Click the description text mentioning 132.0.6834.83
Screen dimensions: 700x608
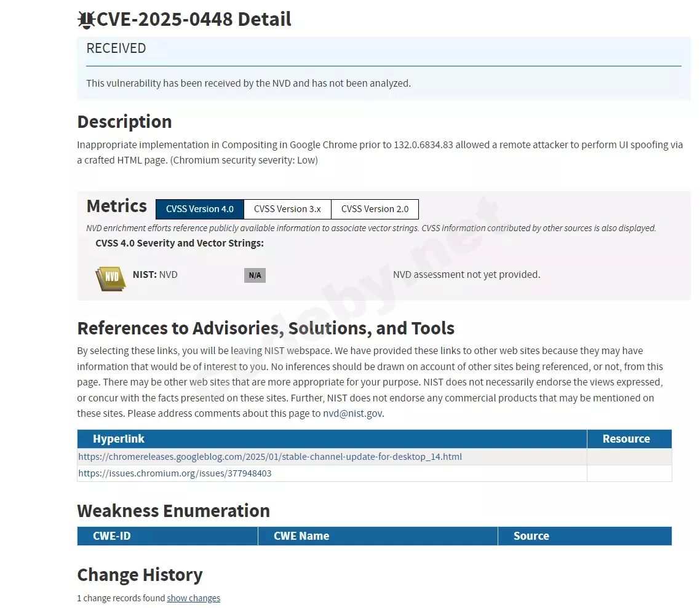click(x=380, y=152)
